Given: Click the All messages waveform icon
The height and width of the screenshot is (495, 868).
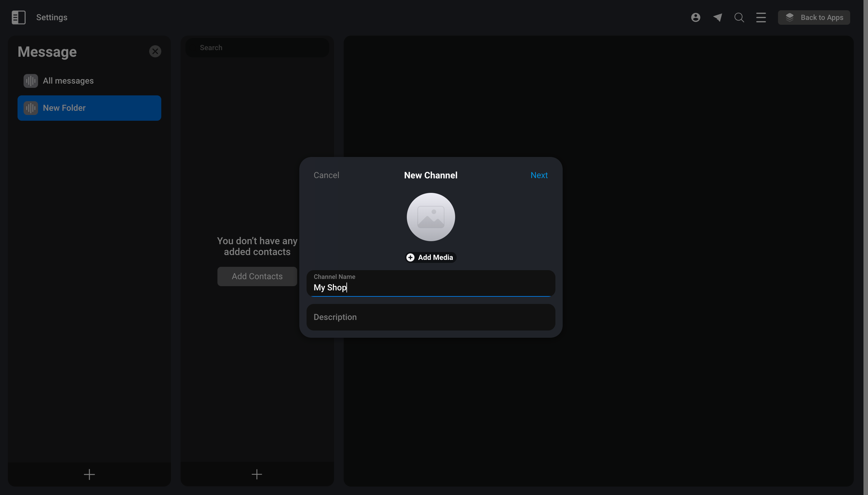Looking at the screenshot, I should coord(31,81).
